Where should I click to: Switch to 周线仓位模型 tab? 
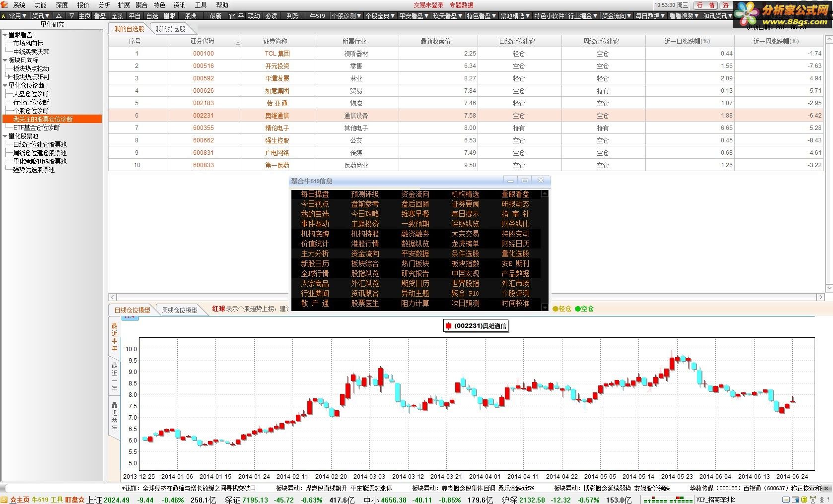179,310
